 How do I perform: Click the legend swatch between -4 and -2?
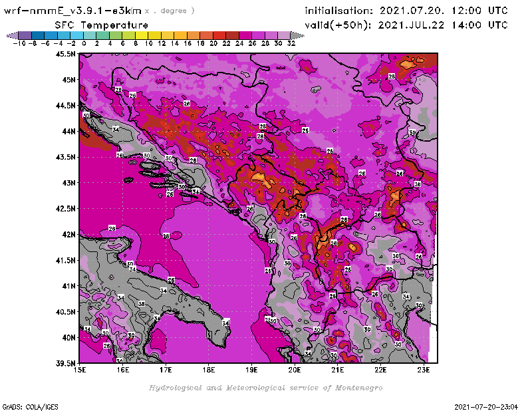pos(64,35)
